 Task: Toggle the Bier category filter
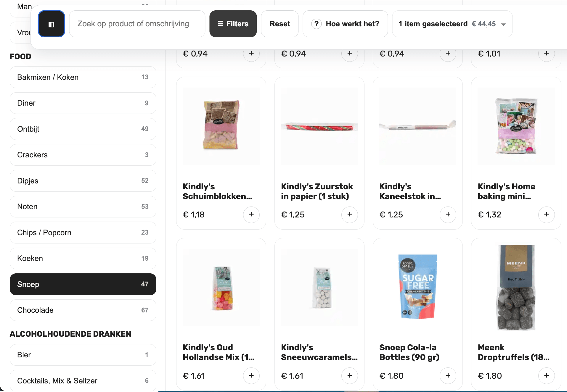pyautogui.click(x=83, y=355)
